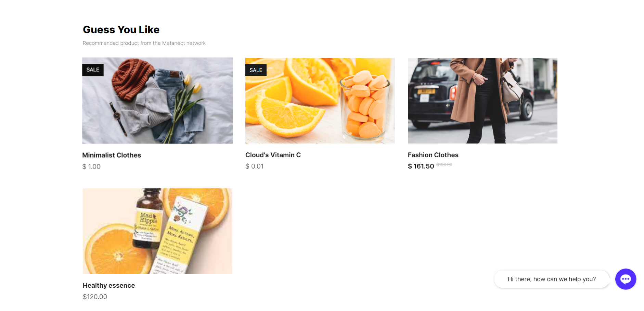The image size is (644, 311).
Task: Click the $ 1.00 price of Minimalist Clothes
Action: pos(91,167)
